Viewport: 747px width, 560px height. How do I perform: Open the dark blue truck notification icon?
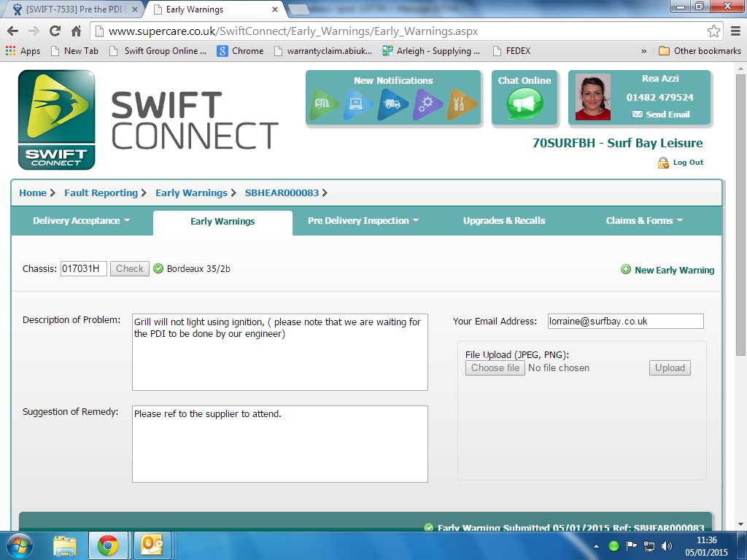[x=392, y=104]
